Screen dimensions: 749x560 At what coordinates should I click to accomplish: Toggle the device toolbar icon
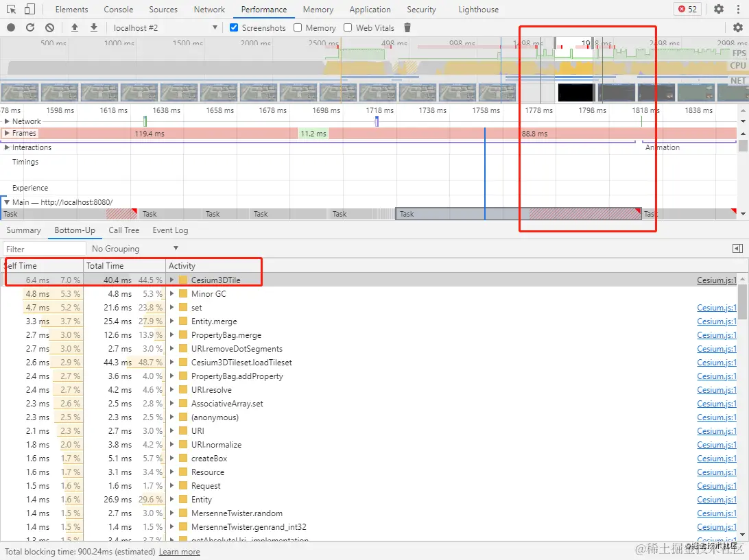[29, 9]
